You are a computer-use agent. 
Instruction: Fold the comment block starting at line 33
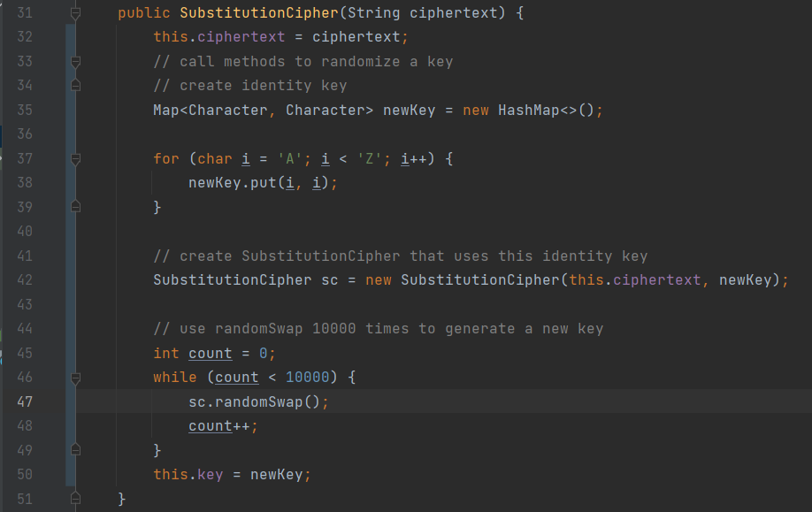[75, 62]
